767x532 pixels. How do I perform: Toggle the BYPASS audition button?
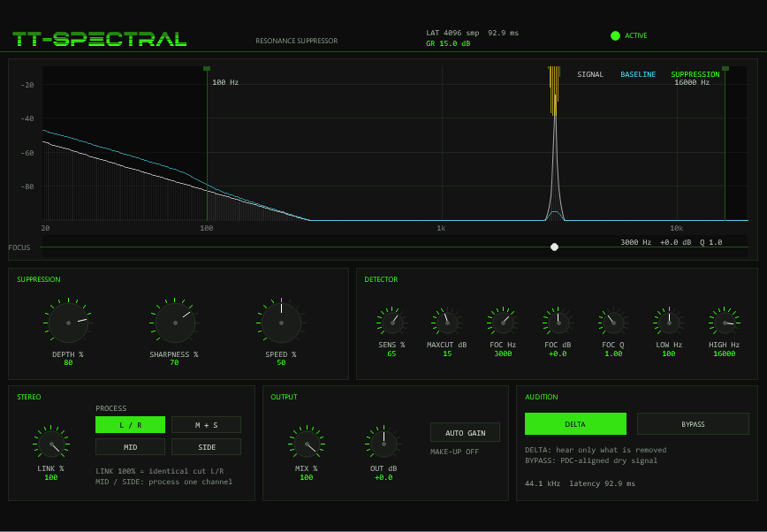(x=693, y=424)
